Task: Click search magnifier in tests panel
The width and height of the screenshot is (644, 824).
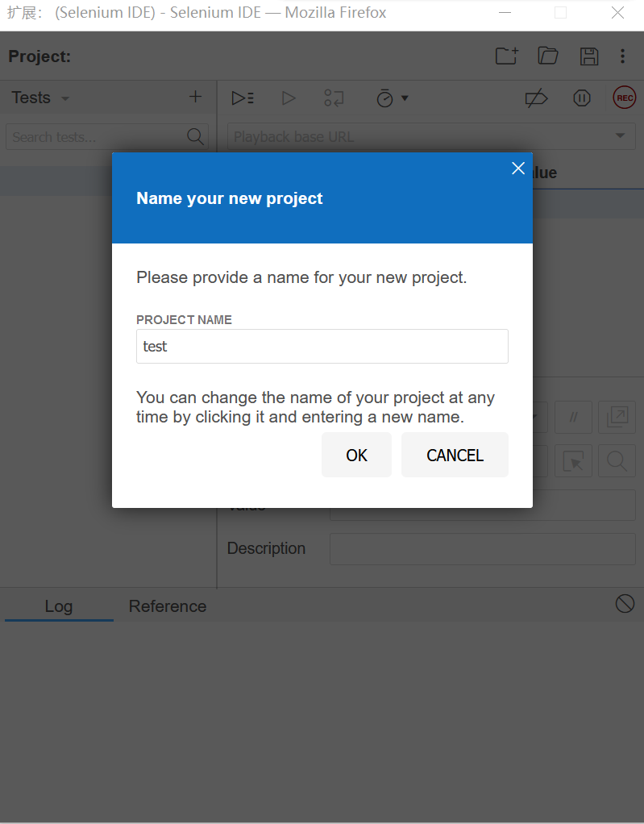Action: point(195,136)
